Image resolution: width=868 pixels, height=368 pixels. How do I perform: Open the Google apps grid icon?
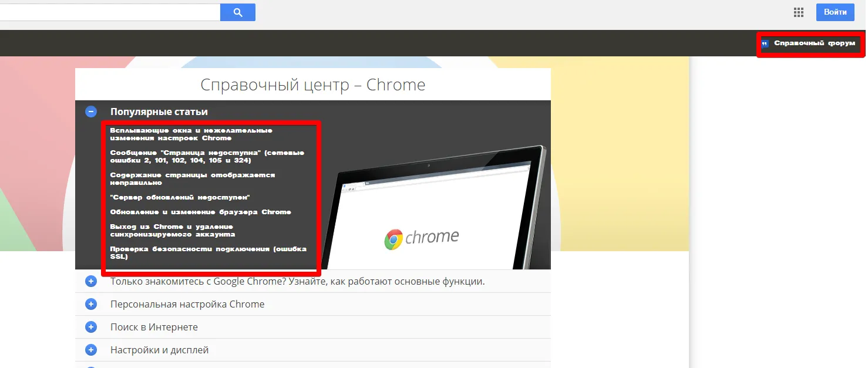[x=799, y=12]
